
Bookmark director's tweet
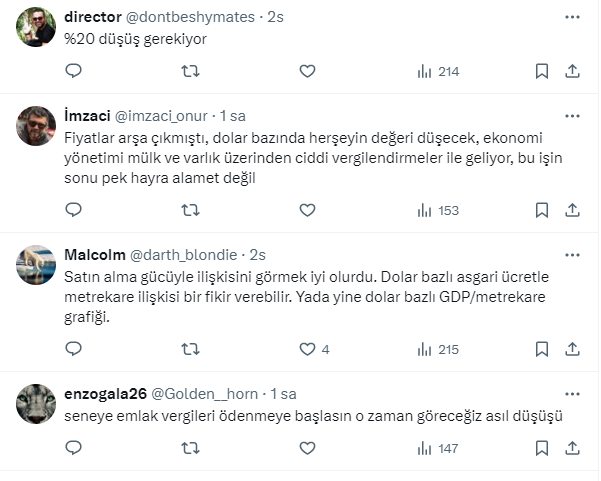click(541, 71)
